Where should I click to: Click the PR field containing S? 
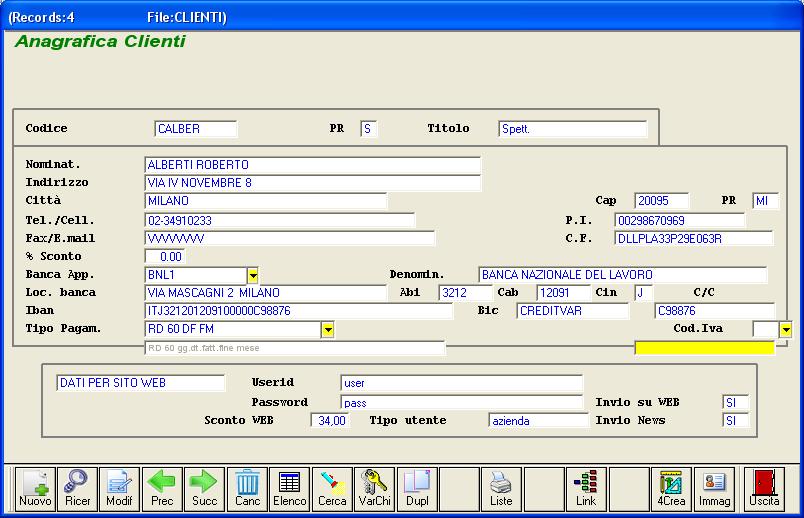pos(369,129)
